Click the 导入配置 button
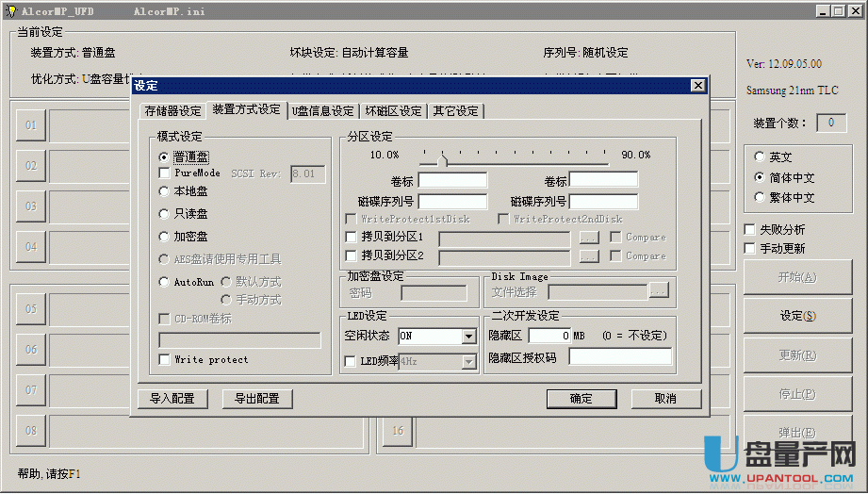Image resolution: width=868 pixels, height=494 pixels. (x=172, y=399)
